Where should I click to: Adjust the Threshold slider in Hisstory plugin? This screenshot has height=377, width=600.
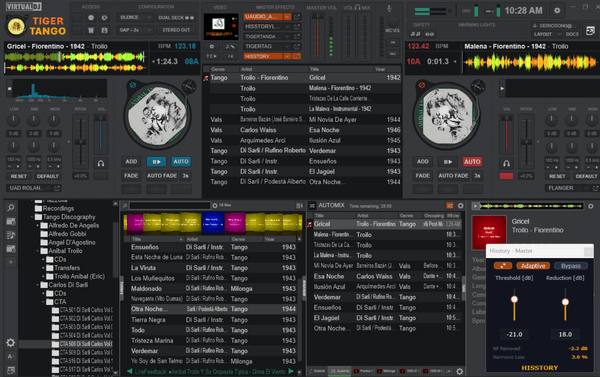click(514, 299)
